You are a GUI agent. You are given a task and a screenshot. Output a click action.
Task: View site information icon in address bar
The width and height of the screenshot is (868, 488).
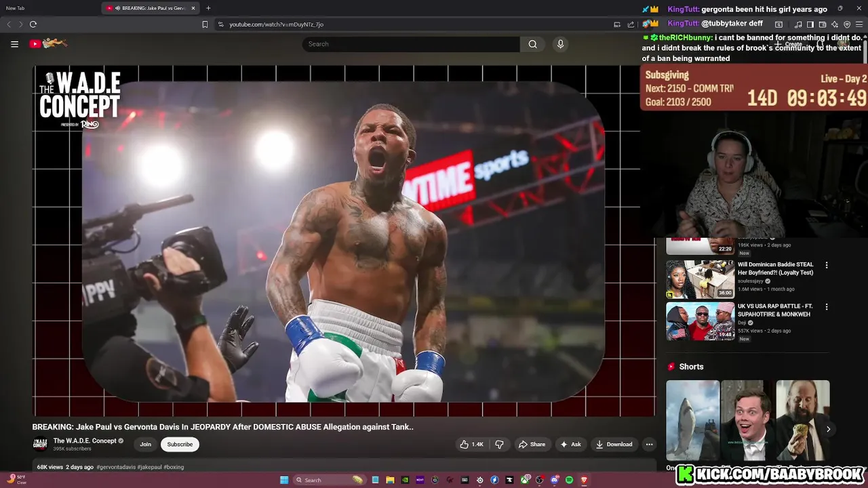click(220, 24)
